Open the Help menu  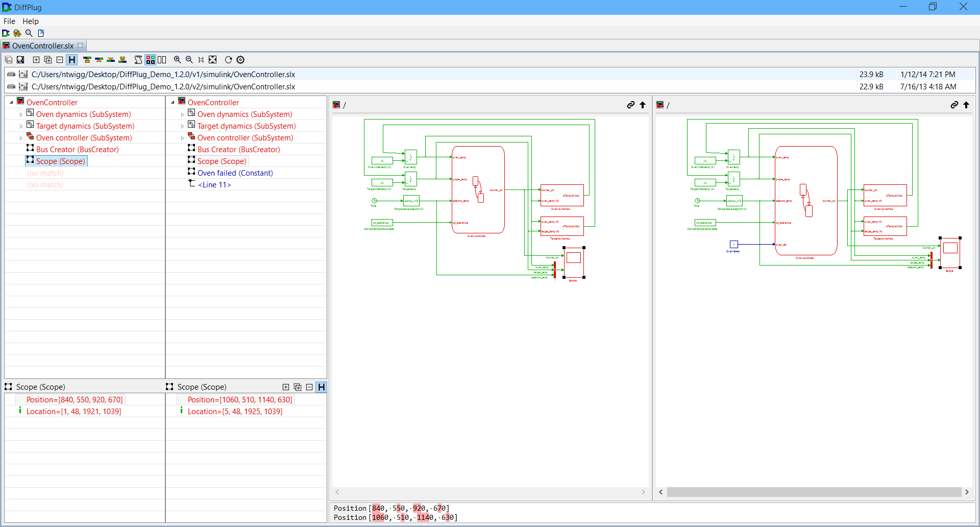(x=30, y=21)
